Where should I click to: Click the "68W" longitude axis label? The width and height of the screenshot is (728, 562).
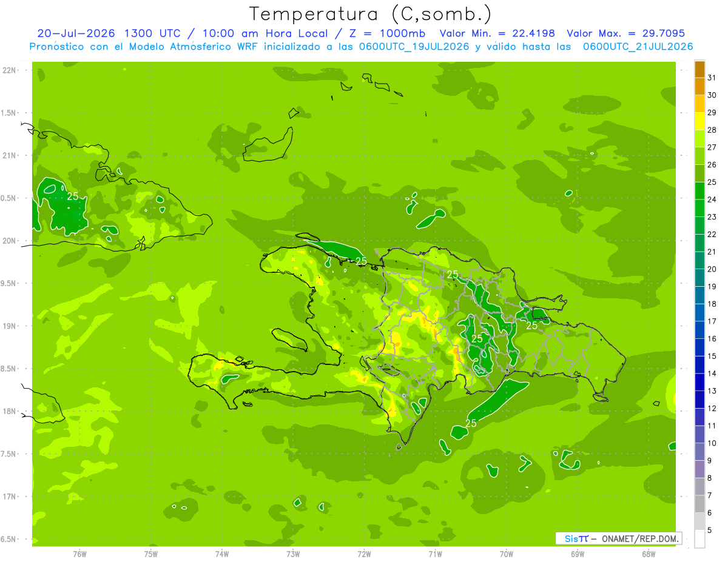coord(648,554)
